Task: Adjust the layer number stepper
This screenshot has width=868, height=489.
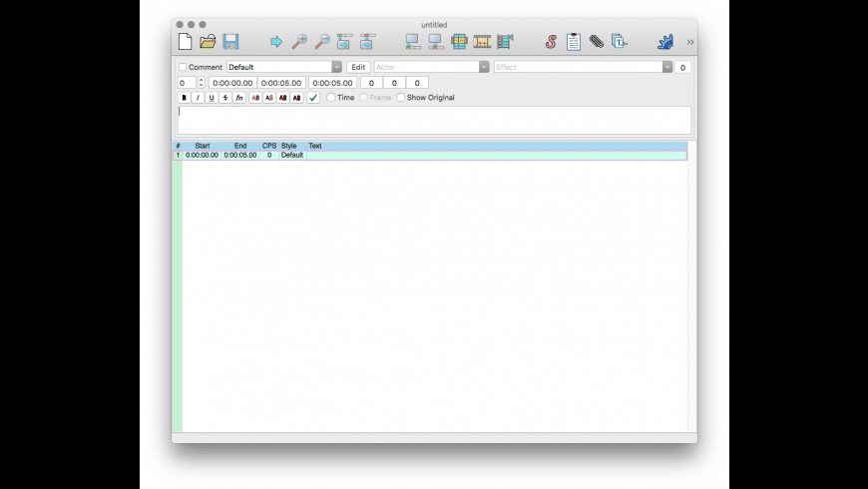Action: (201, 83)
